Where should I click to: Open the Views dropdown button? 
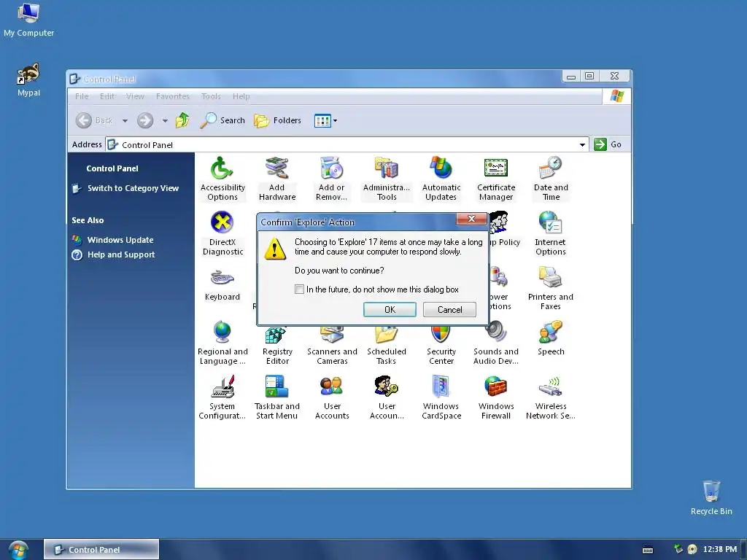(326, 120)
